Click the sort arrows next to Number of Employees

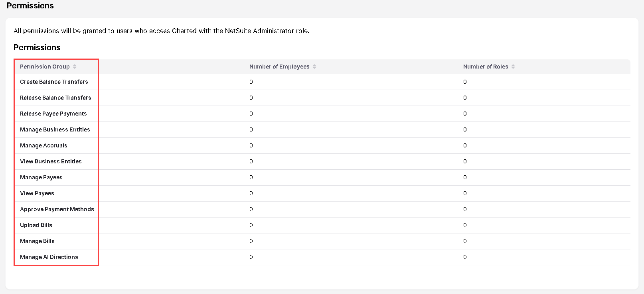tap(314, 67)
